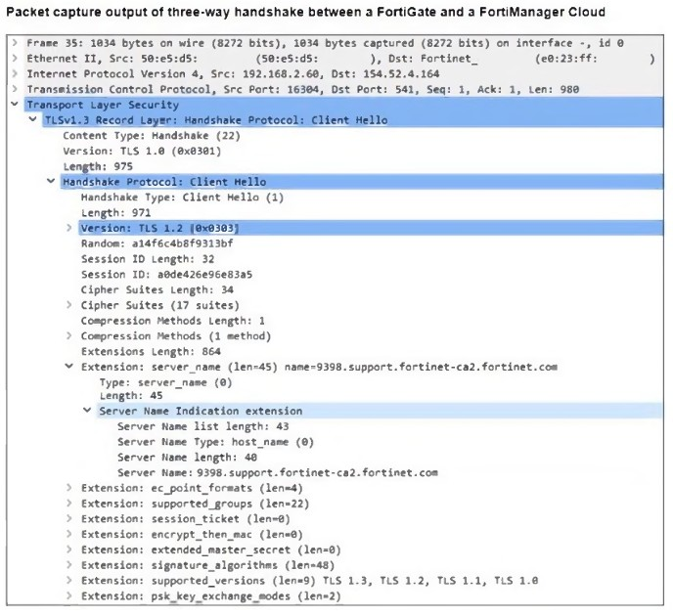Collapse the Extension: server_name node

click(x=69, y=367)
